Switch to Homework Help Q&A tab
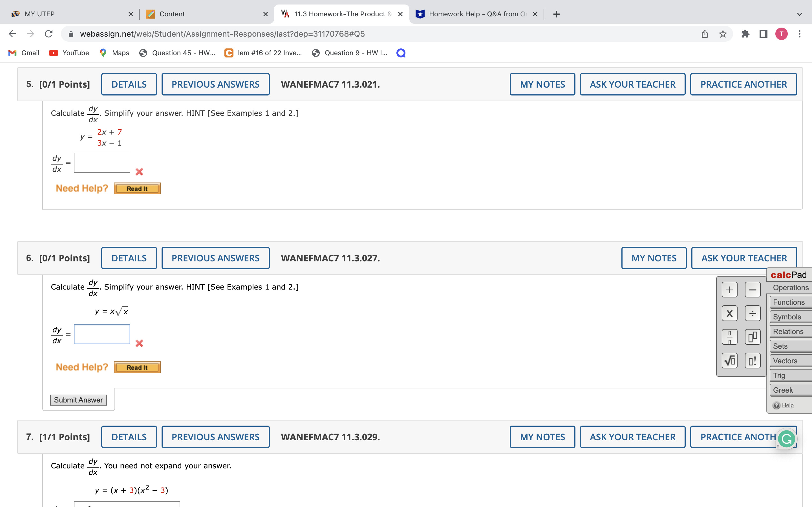812x507 pixels. [x=477, y=14]
